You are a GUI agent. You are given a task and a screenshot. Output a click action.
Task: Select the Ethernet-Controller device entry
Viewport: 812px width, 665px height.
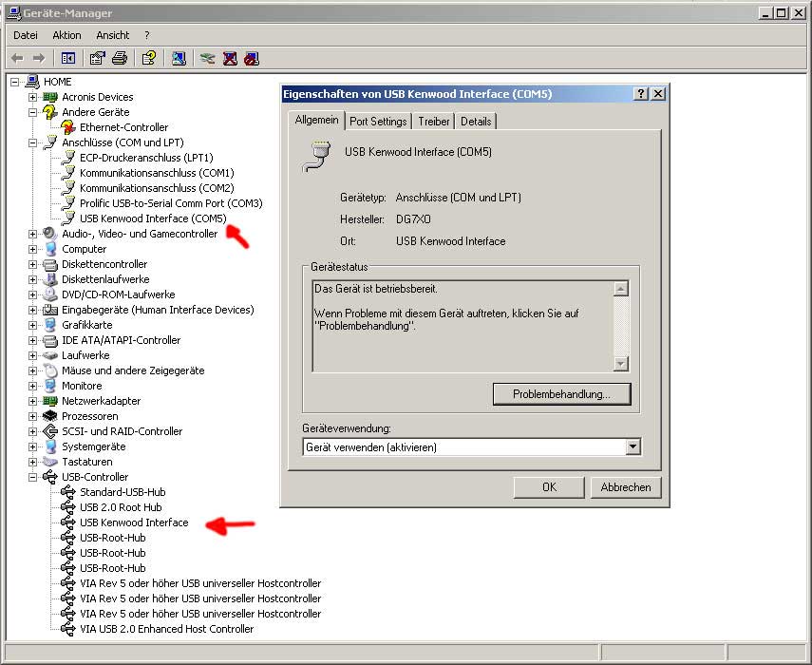[123, 127]
